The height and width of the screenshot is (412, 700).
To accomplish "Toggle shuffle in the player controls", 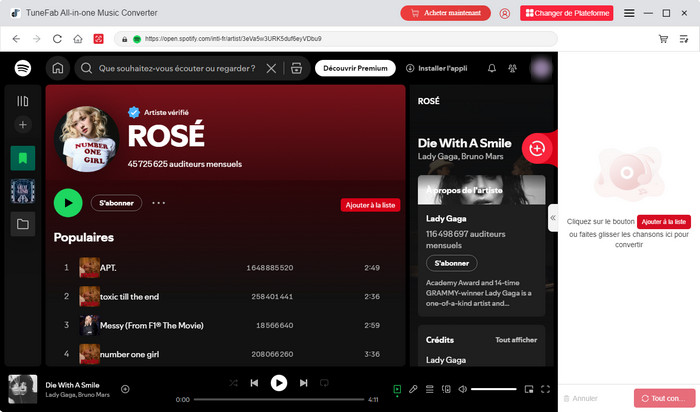I will click(x=233, y=383).
